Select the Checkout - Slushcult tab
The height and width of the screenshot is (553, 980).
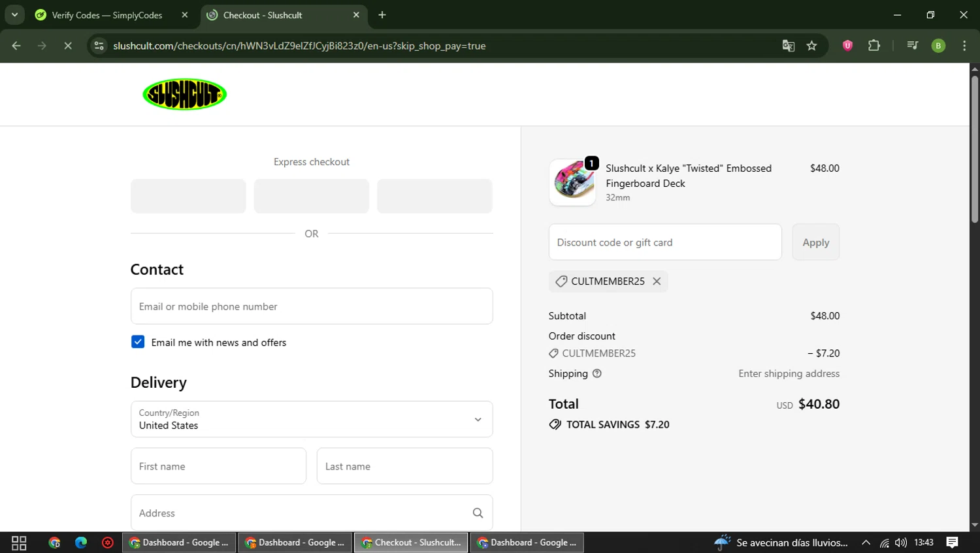tap(284, 15)
